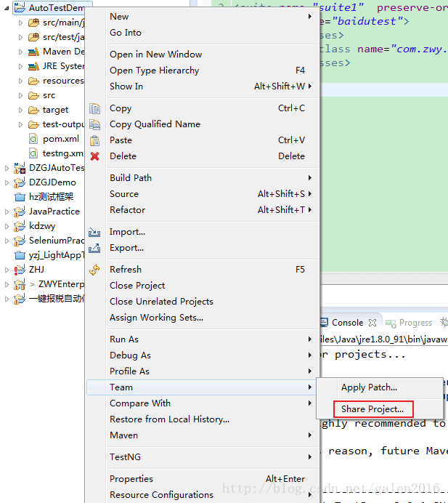The height and width of the screenshot is (503, 448).
Task: Click the target folder icon
Action: click(33, 110)
